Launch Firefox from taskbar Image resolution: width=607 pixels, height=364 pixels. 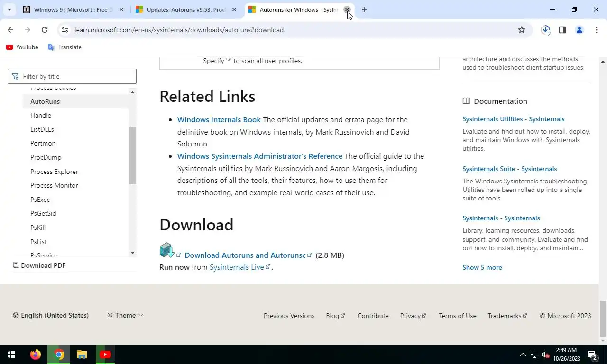35,355
